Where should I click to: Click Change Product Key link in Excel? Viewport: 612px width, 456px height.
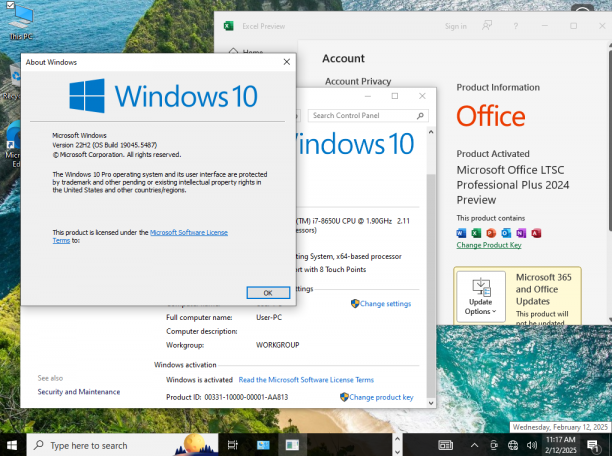coord(489,245)
